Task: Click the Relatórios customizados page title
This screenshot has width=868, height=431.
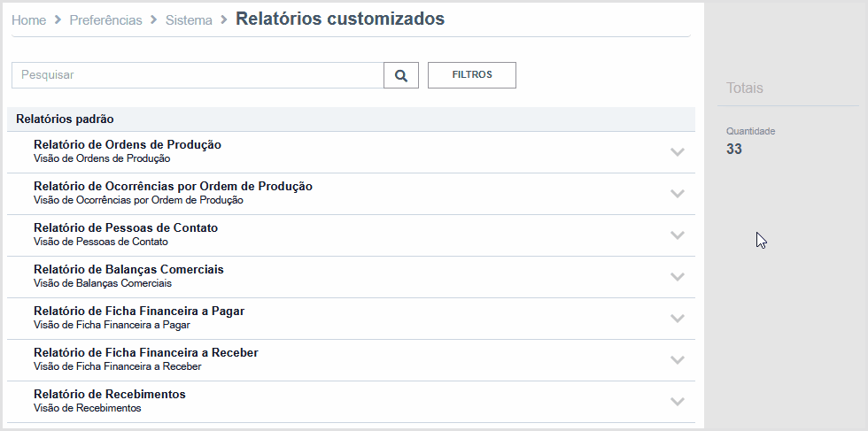Action: click(x=340, y=19)
